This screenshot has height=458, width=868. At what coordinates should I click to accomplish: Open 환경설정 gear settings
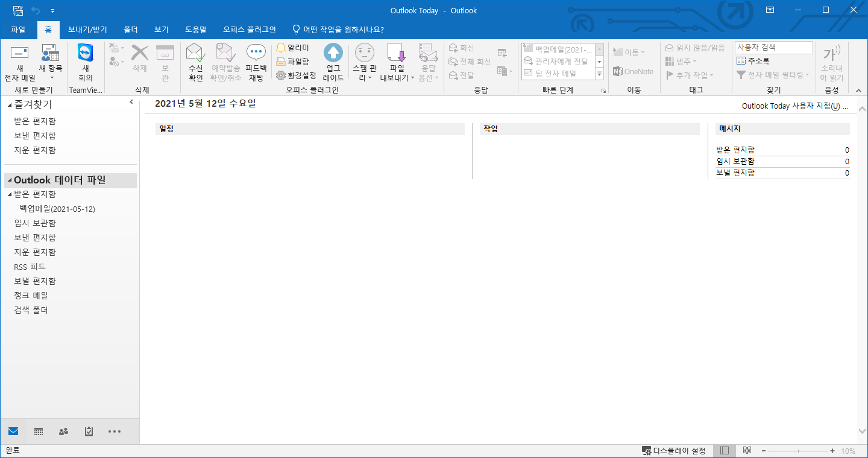coord(296,75)
